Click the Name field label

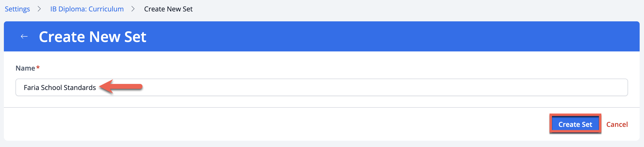click(25, 68)
